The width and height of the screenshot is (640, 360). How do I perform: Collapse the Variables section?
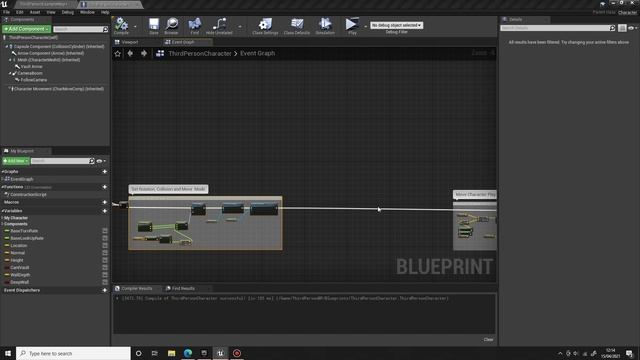pos(2,211)
